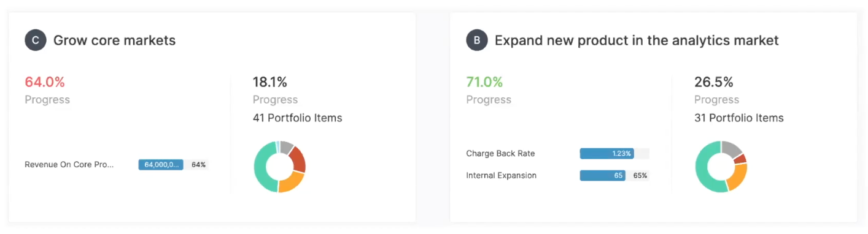
Task: Click the green segment of core markets donut
Action: tap(263, 170)
